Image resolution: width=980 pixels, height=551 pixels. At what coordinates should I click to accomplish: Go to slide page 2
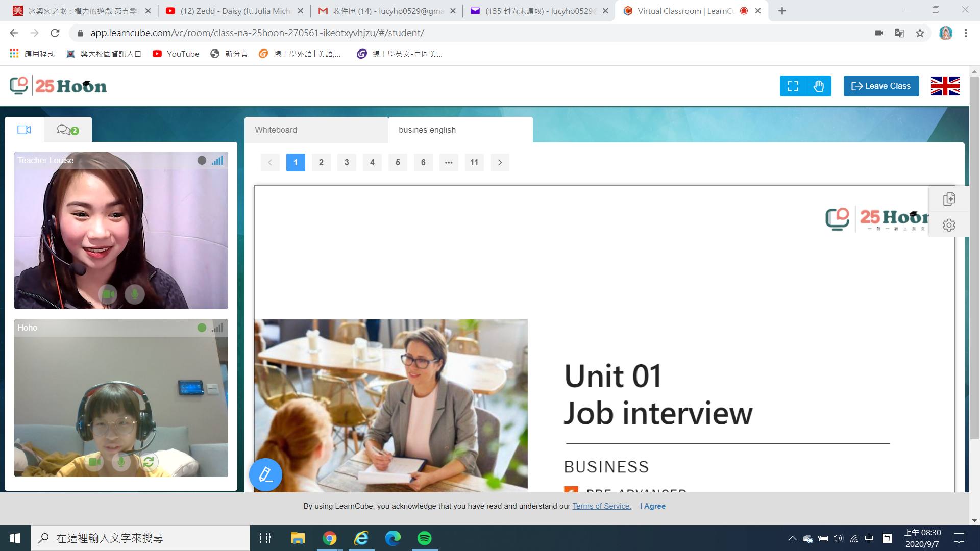[321, 162]
